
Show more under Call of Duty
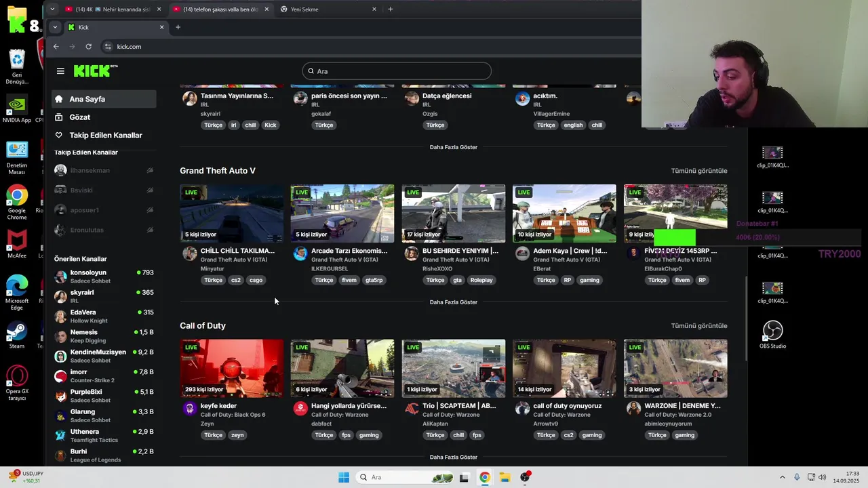coord(453,457)
